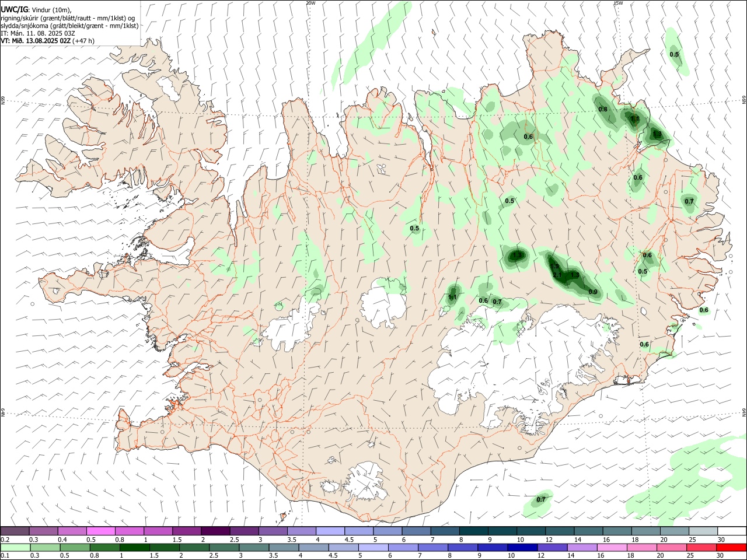Viewport: 747px width, 560px height.
Task: Click the 0.8 precipitation value in northeast Iceland
Action: tap(603, 110)
